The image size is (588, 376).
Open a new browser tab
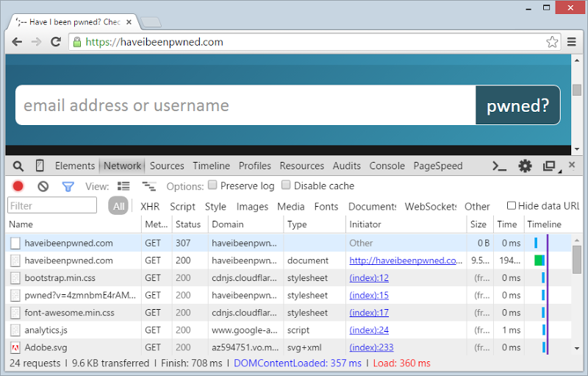pyautogui.click(x=151, y=22)
